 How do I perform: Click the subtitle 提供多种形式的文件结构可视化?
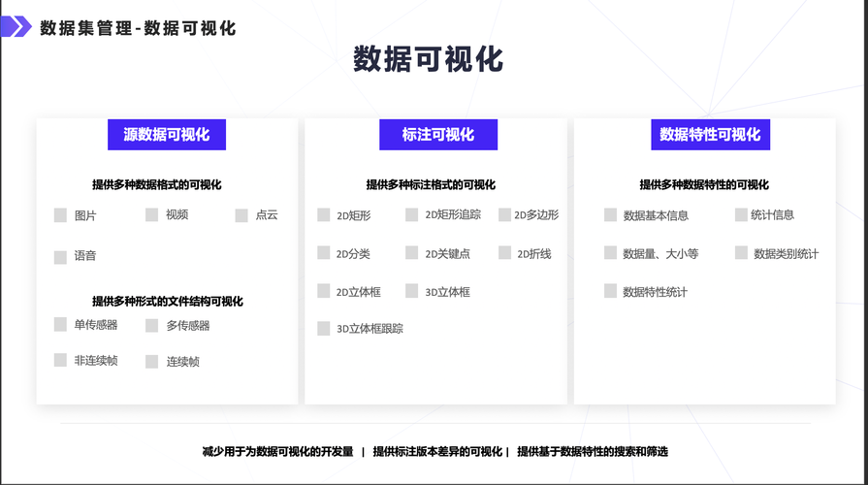167,302
